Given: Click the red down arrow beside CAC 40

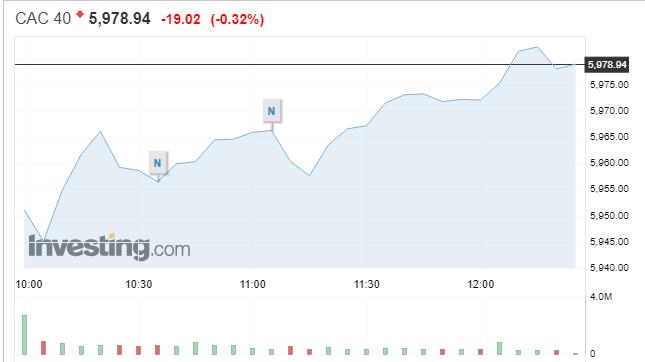Looking at the screenshot, I should [x=80, y=15].
